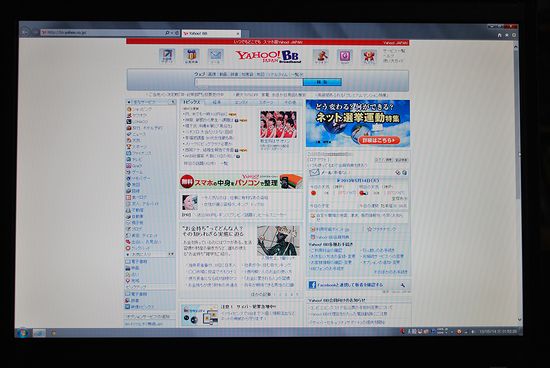Click the small face photo thumbnail

click(x=190, y=202)
